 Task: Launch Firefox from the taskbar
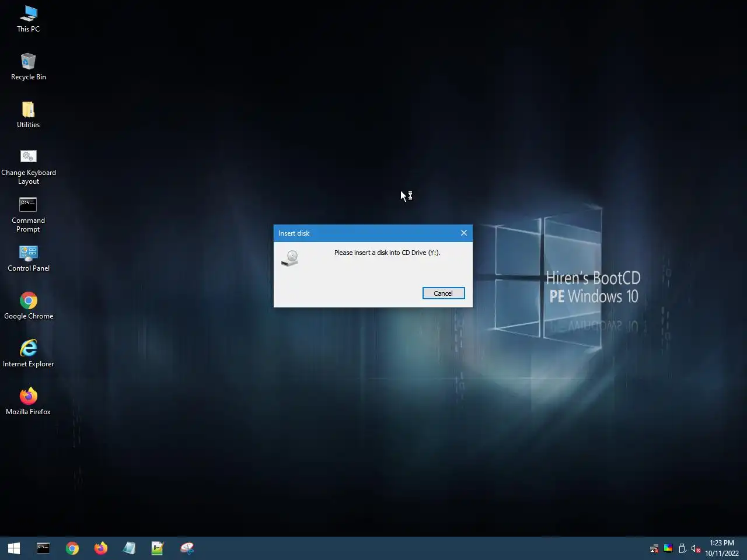(x=101, y=548)
